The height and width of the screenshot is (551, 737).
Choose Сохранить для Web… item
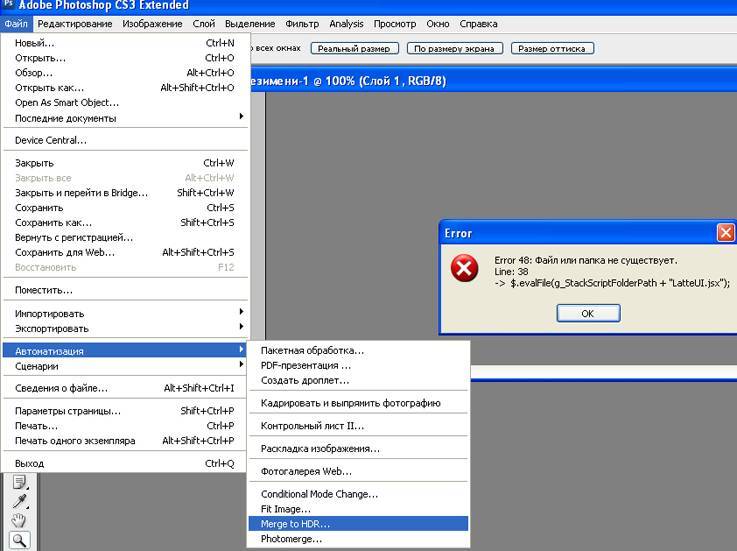pos(125,252)
